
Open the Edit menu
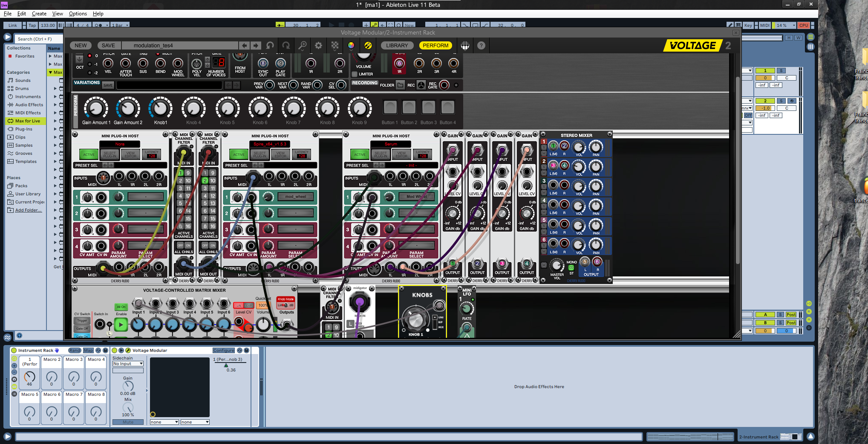[22, 14]
